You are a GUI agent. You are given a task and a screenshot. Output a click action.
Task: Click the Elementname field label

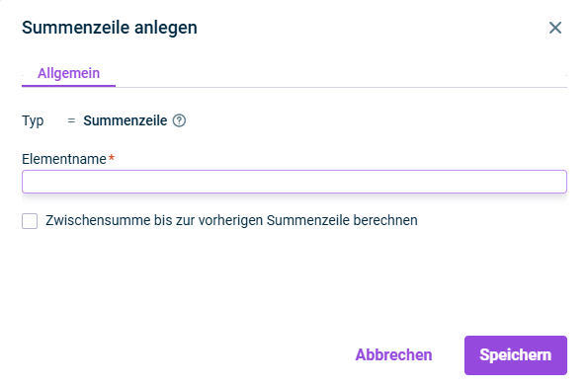tap(64, 159)
